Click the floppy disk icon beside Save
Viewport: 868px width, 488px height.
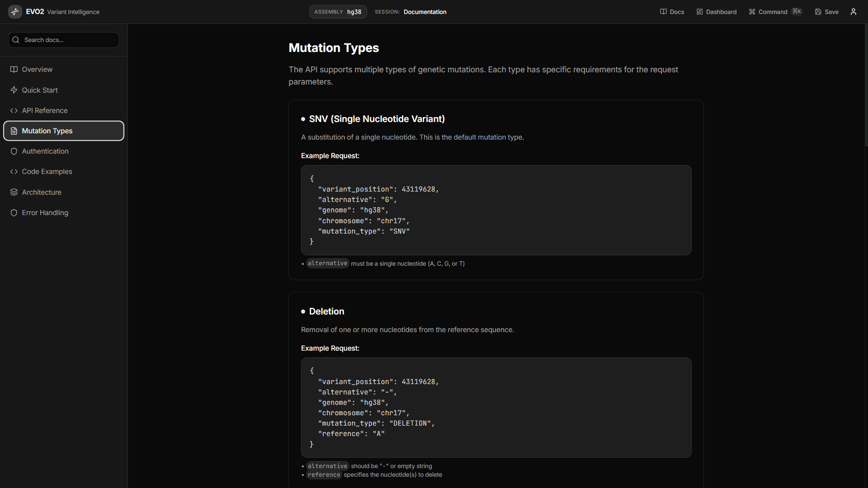818,12
